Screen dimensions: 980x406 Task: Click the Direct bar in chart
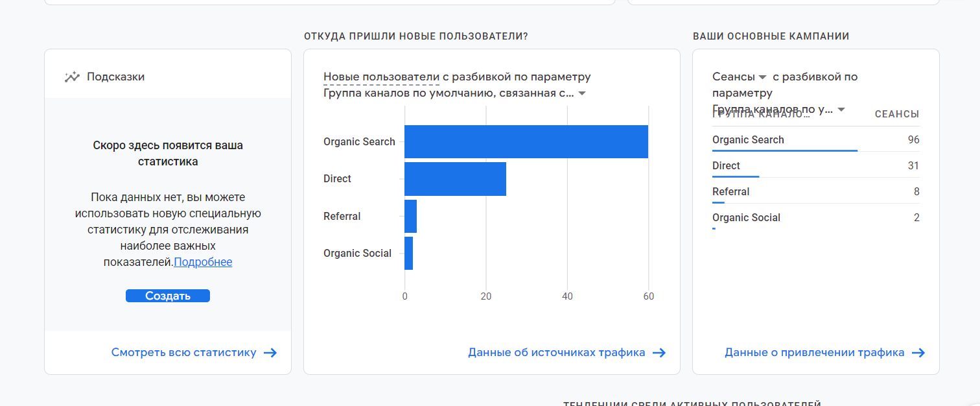point(455,179)
